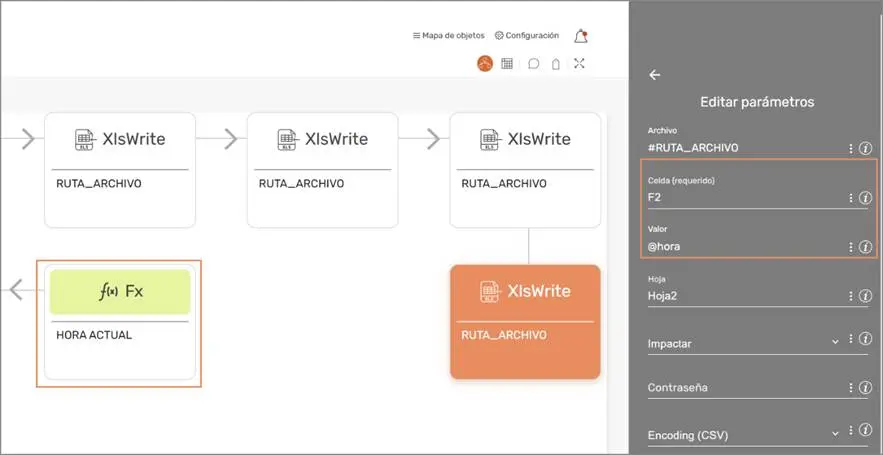Open the Celda field options menu
Image resolution: width=883 pixels, height=455 pixels.
pos(851,198)
